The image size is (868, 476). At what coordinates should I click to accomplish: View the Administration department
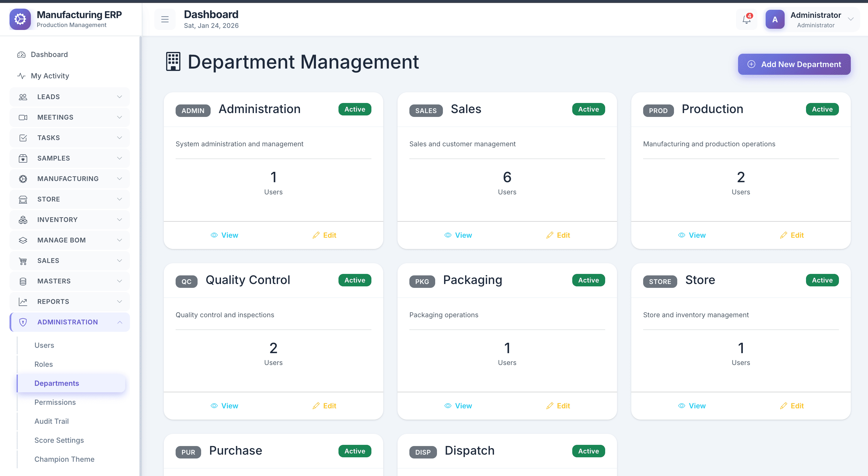coord(224,235)
